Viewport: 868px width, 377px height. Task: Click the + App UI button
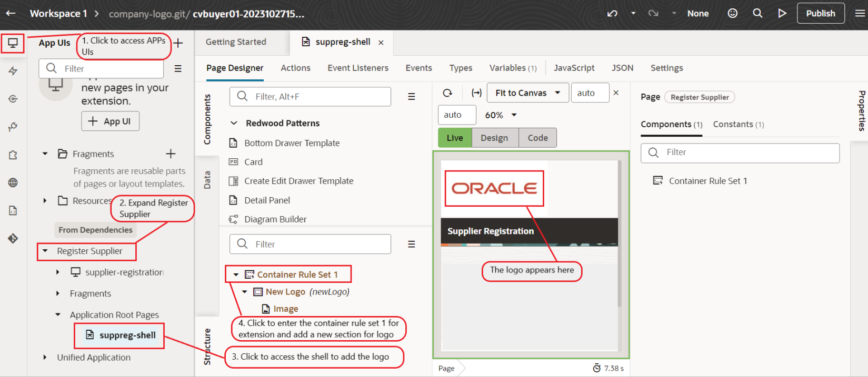point(110,121)
